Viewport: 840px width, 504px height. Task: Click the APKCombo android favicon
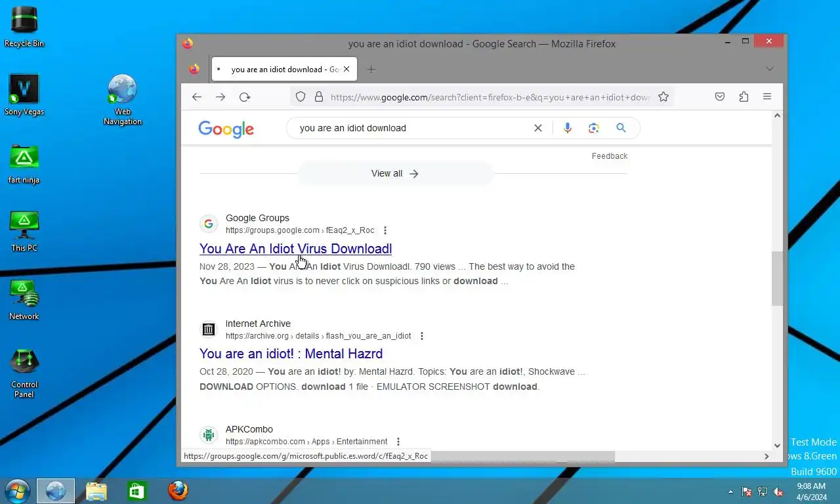point(209,435)
